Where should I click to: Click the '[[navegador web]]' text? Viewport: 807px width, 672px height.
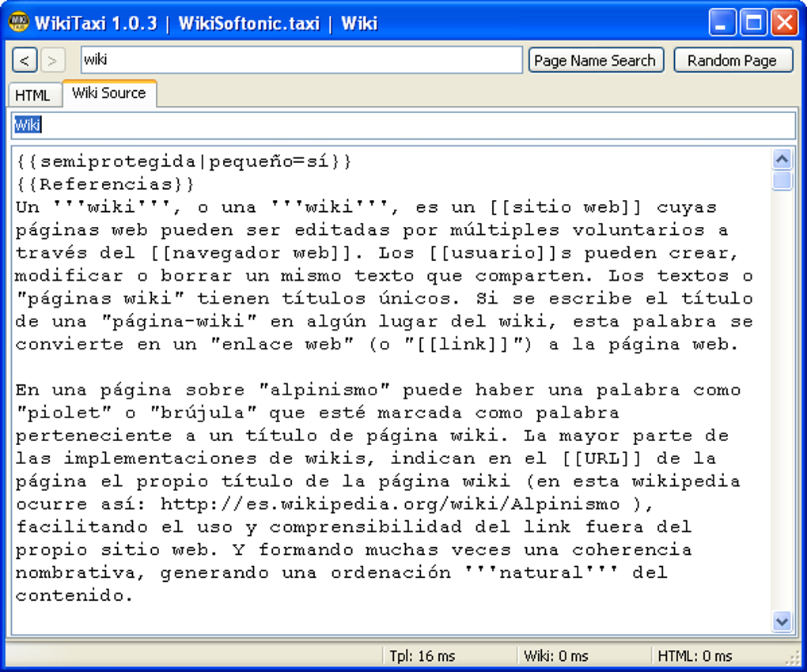tap(252, 252)
